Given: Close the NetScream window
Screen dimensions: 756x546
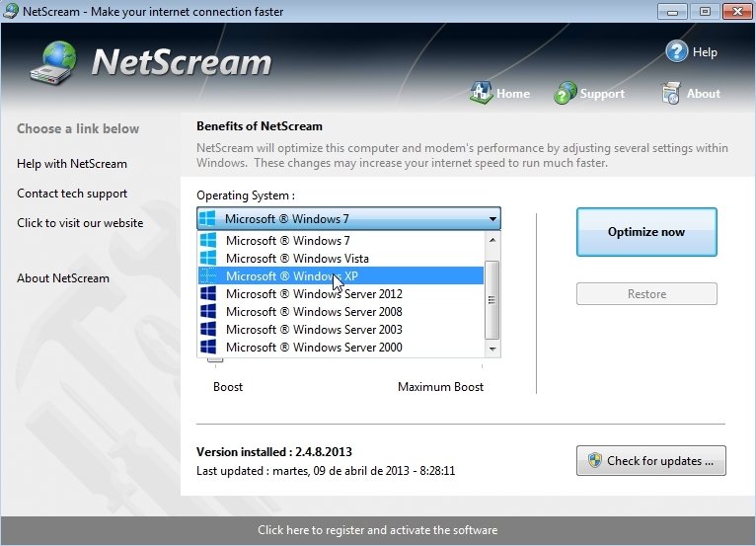Looking at the screenshot, I should tap(737, 12).
